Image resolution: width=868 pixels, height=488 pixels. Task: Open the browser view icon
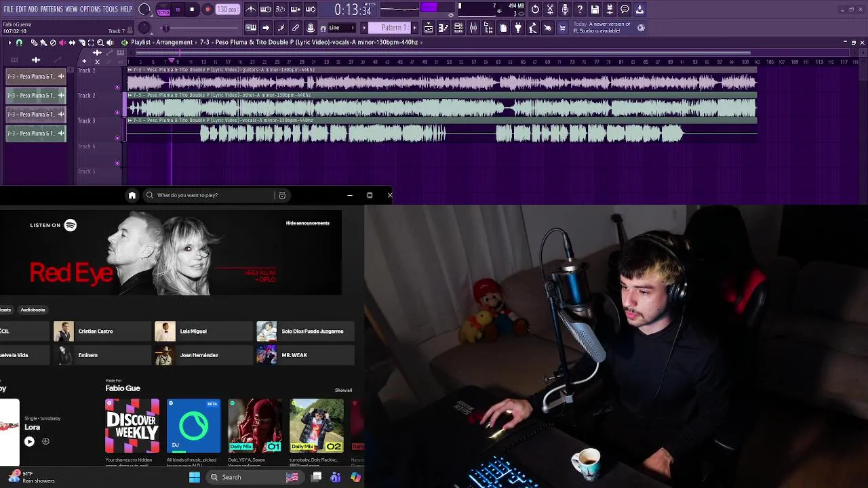tap(488, 28)
